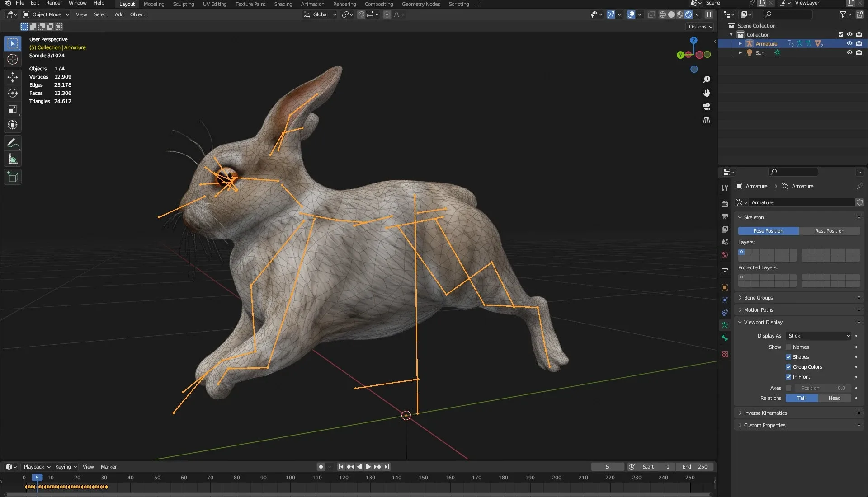Click the Texture Properties tab

[724, 355]
